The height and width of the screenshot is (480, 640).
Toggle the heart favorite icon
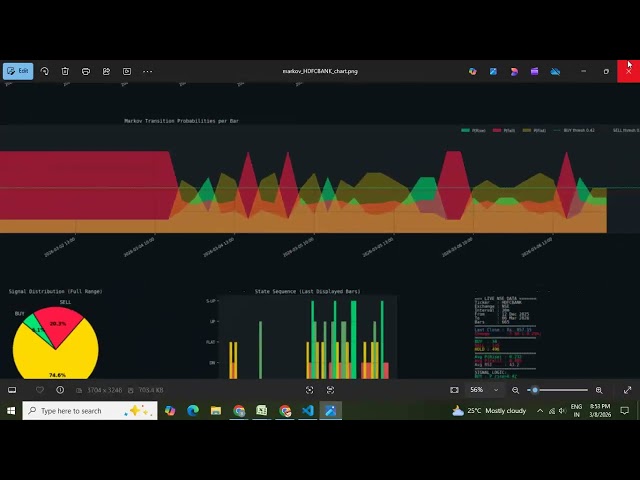pos(40,390)
